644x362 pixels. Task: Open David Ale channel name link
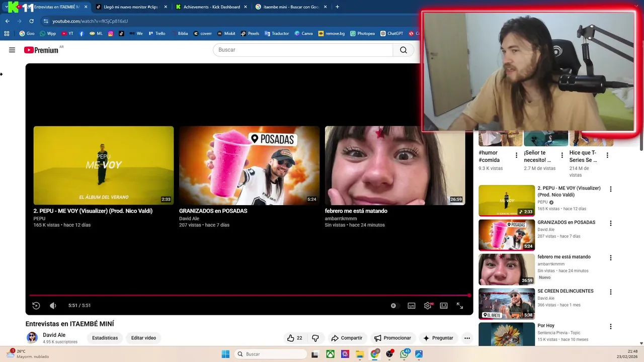pyautogui.click(x=54, y=335)
